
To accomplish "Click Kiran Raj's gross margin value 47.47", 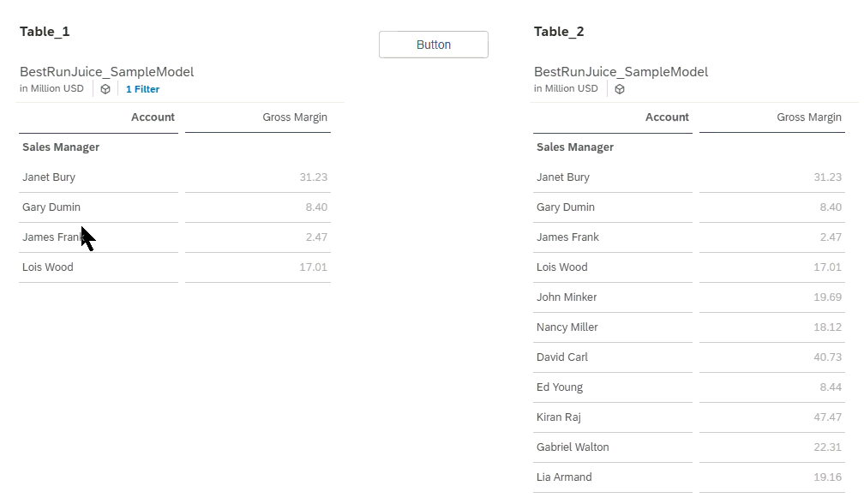I will point(828,417).
